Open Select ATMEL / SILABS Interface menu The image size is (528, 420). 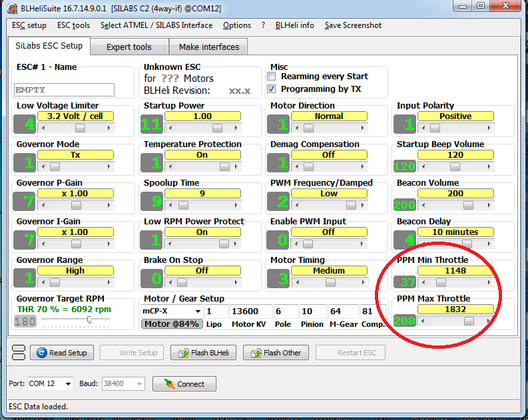(x=156, y=25)
